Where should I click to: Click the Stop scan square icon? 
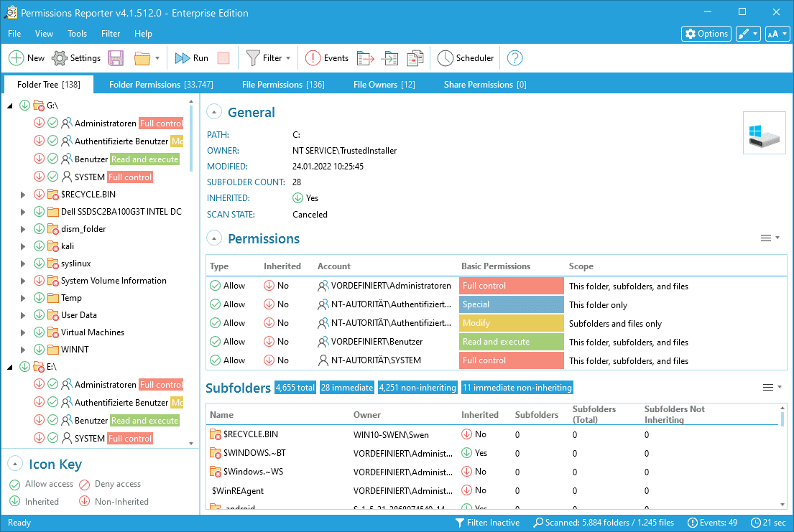point(223,58)
